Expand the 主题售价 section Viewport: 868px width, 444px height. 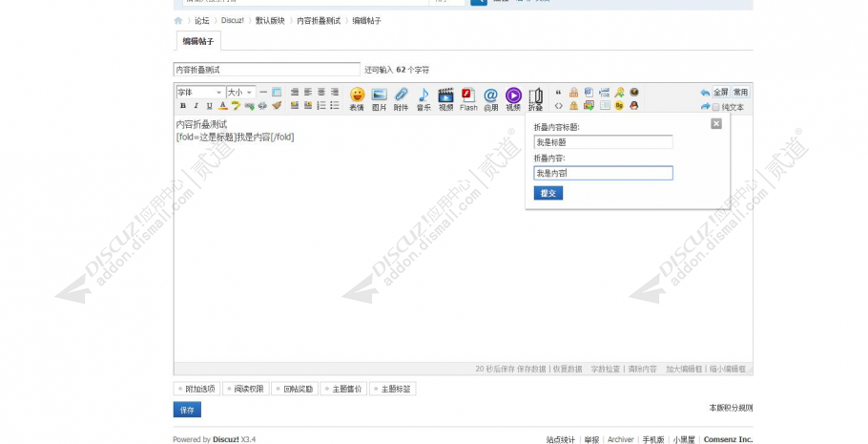(343, 390)
